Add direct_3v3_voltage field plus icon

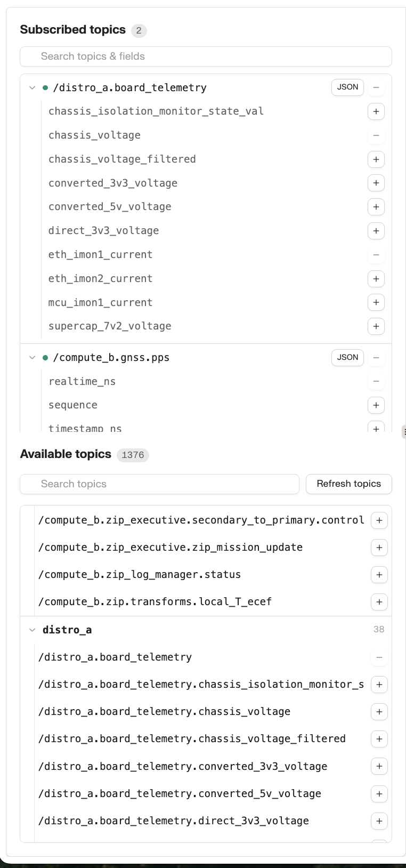click(376, 231)
